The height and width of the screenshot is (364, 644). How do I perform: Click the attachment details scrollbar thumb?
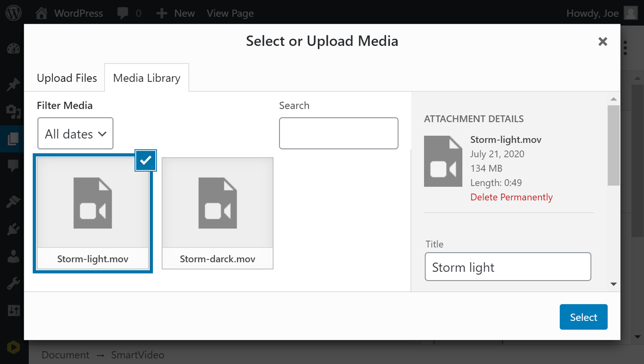pos(613,145)
